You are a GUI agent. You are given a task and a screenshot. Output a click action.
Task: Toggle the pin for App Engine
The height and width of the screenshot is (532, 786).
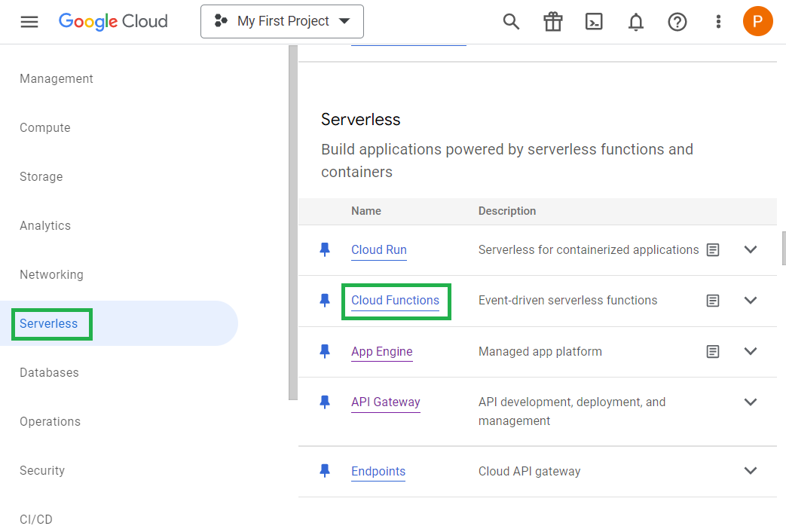pos(325,351)
